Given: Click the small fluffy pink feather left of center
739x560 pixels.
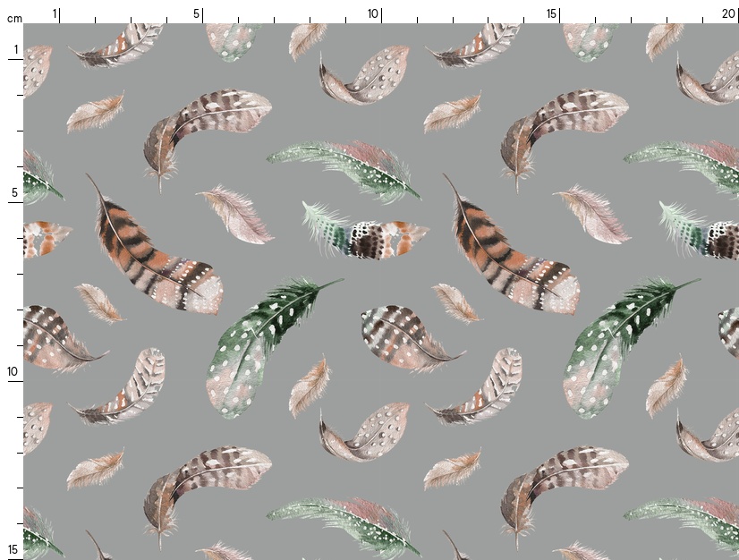Looking at the screenshot, I should tap(234, 213).
